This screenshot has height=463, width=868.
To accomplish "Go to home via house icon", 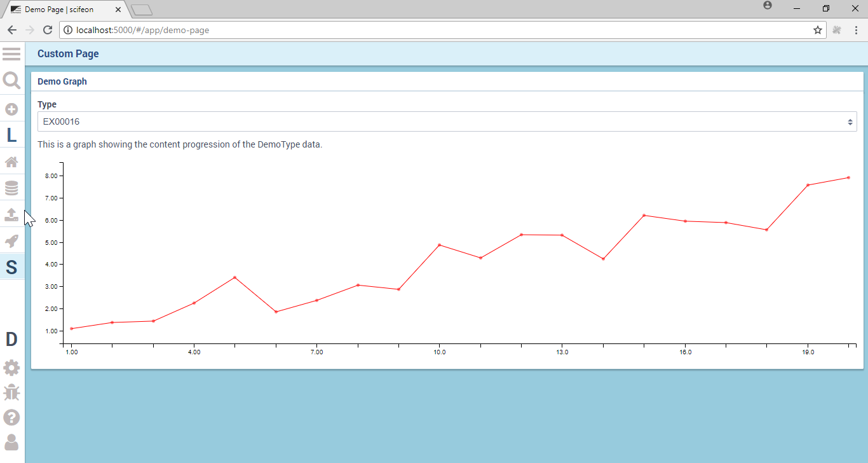I will (x=11, y=162).
